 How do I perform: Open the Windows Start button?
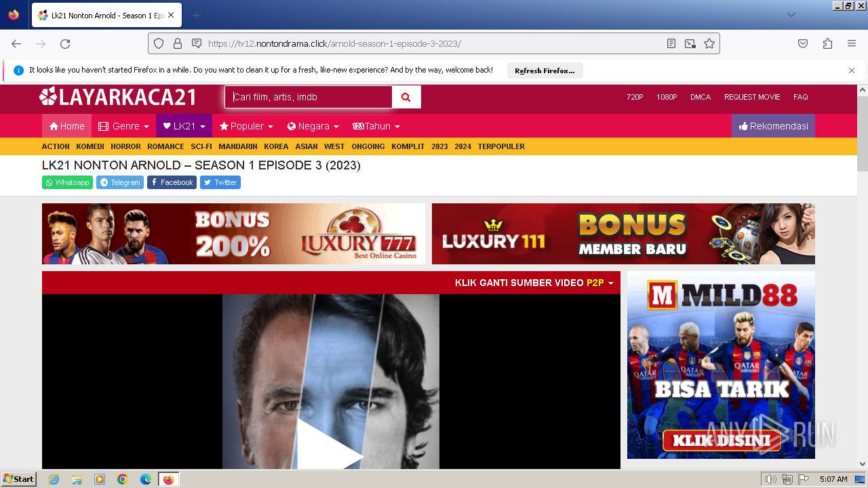[x=19, y=479]
